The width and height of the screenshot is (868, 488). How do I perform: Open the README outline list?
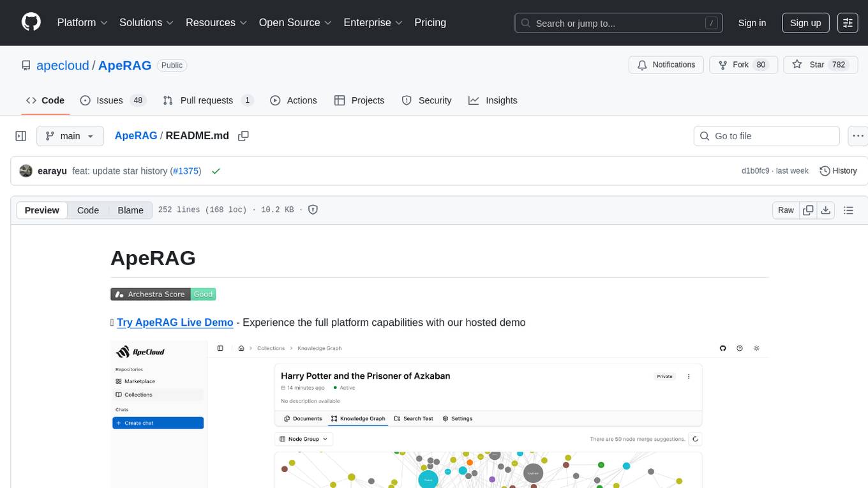(848, 210)
